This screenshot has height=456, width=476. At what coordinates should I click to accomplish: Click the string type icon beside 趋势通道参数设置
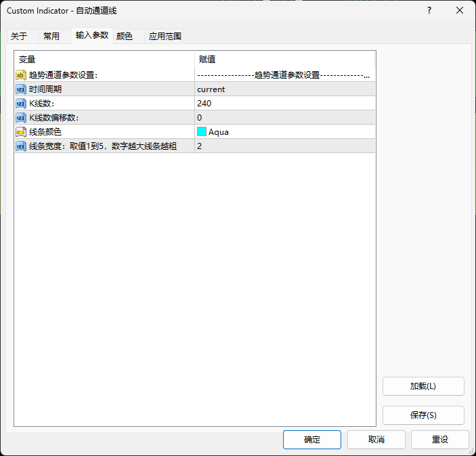coord(21,75)
